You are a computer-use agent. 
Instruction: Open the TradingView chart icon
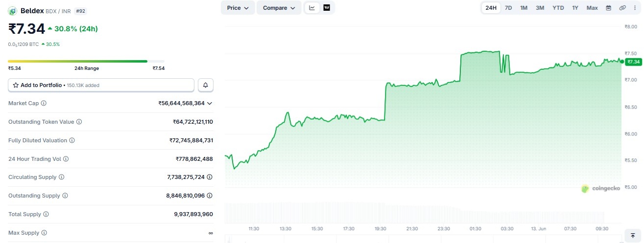click(x=327, y=8)
